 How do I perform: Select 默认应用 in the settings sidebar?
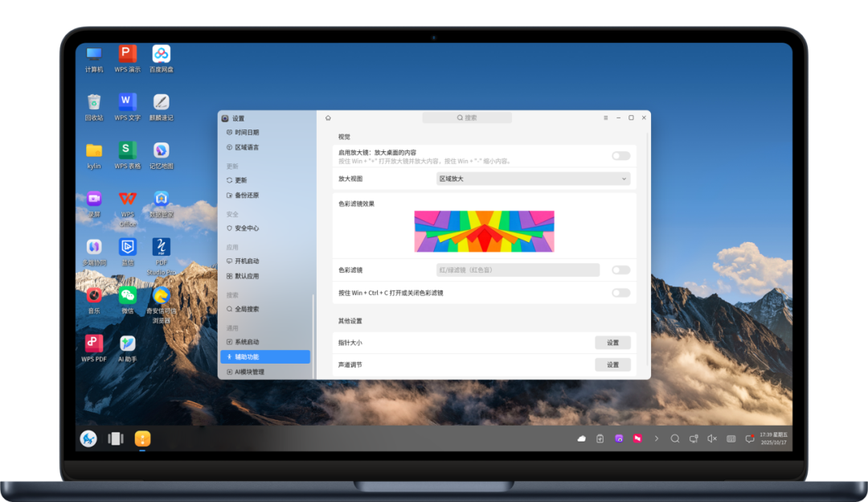(x=247, y=276)
